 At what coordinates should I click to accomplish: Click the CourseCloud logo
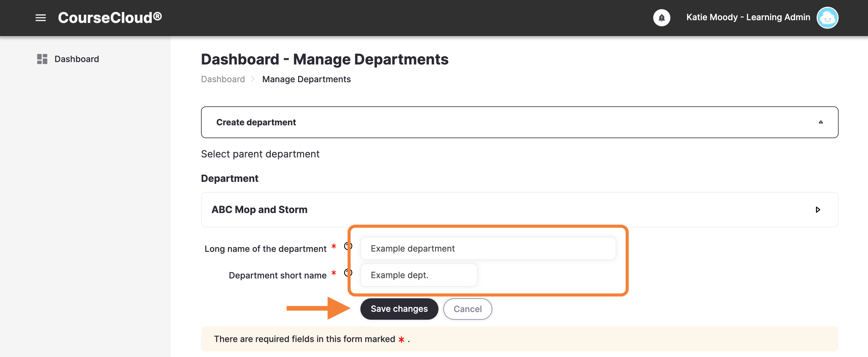pyautogui.click(x=110, y=17)
